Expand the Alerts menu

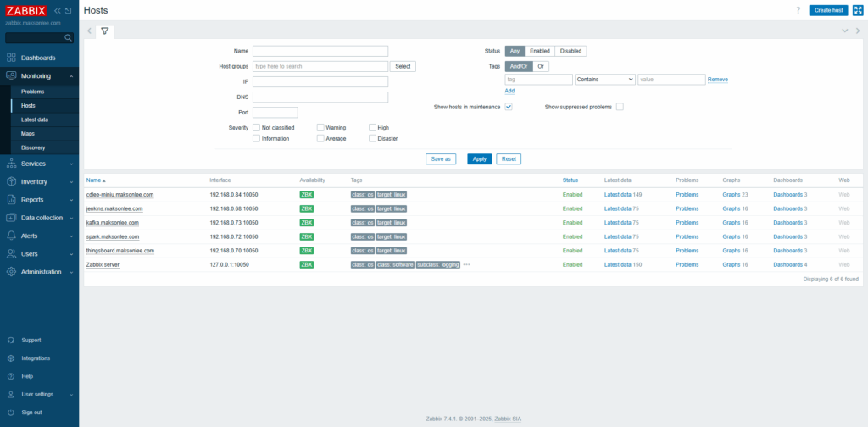coord(71,236)
